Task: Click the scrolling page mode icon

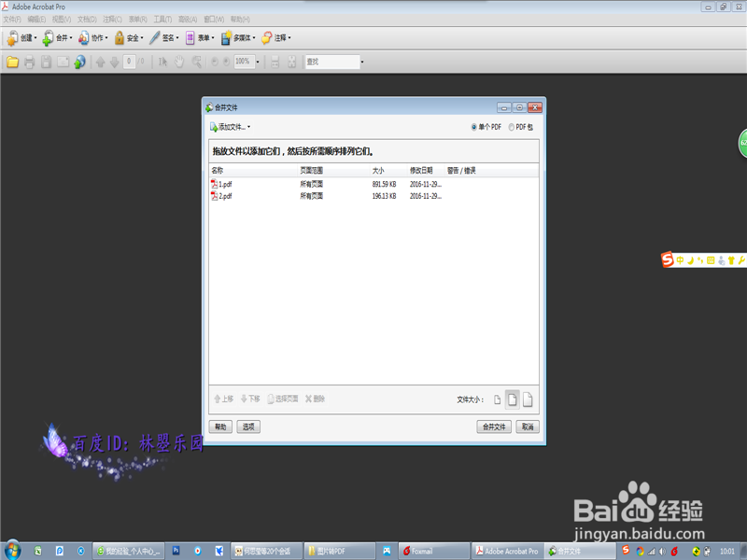Action: pos(275,62)
